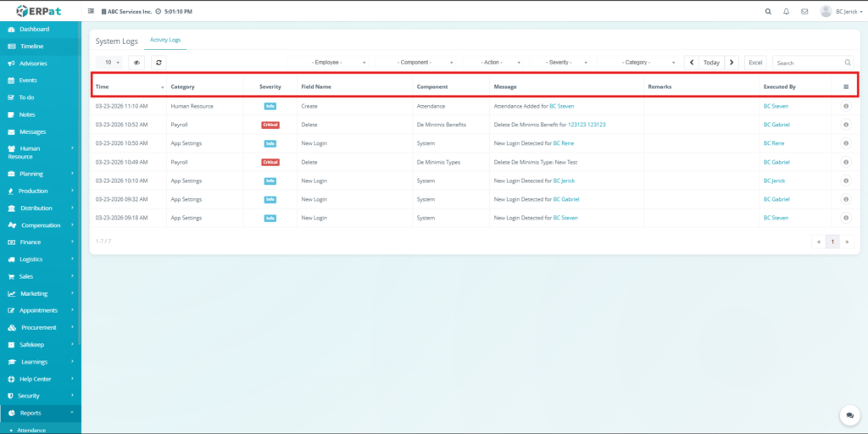Open the Severity filter dropdown
Screen dimensions: 868x434
[x=560, y=63]
